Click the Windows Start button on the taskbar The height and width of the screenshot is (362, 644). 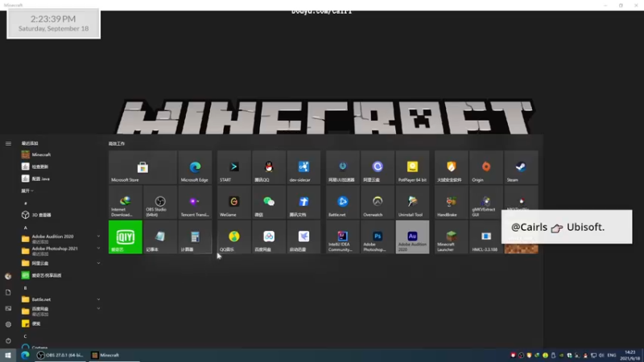click(8, 356)
